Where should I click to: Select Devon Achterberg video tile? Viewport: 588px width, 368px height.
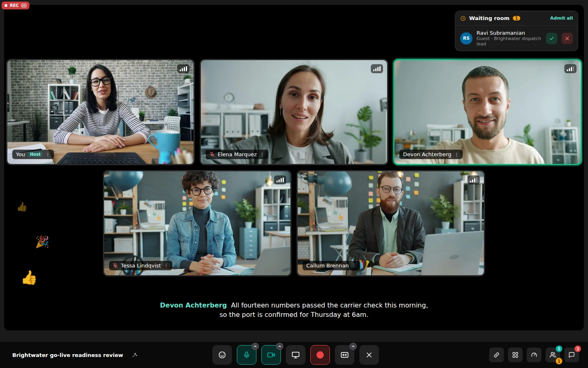click(487, 112)
